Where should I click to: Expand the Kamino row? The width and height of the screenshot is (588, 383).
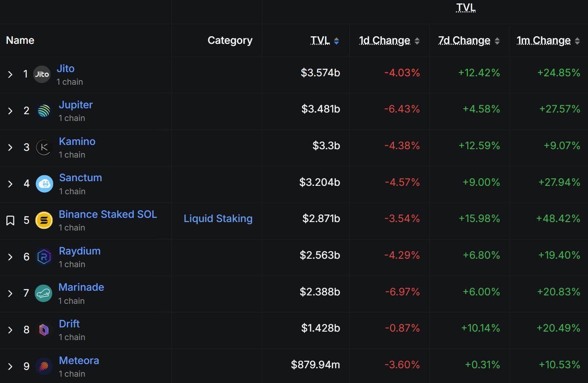coord(10,147)
